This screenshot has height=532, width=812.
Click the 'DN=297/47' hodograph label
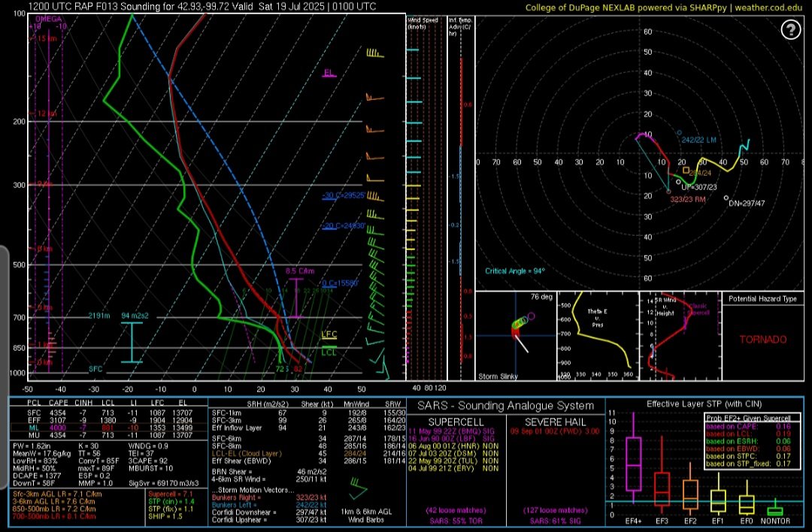[x=747, y=204]
